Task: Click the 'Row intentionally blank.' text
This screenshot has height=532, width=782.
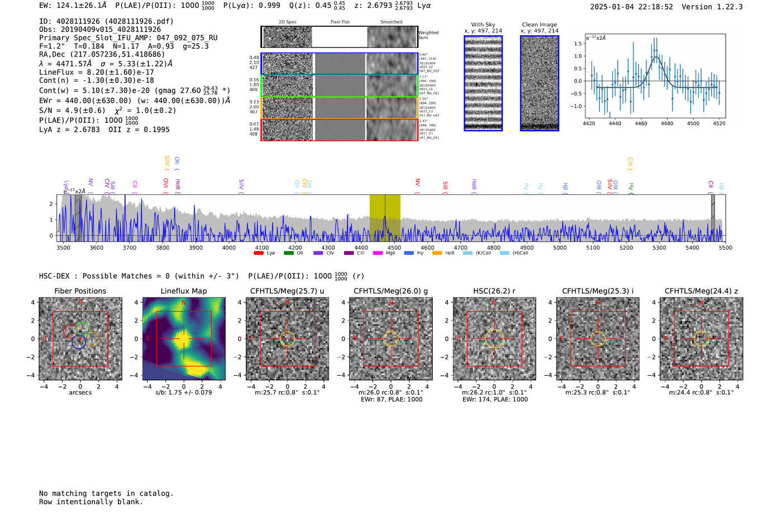Action: point(91,502)
